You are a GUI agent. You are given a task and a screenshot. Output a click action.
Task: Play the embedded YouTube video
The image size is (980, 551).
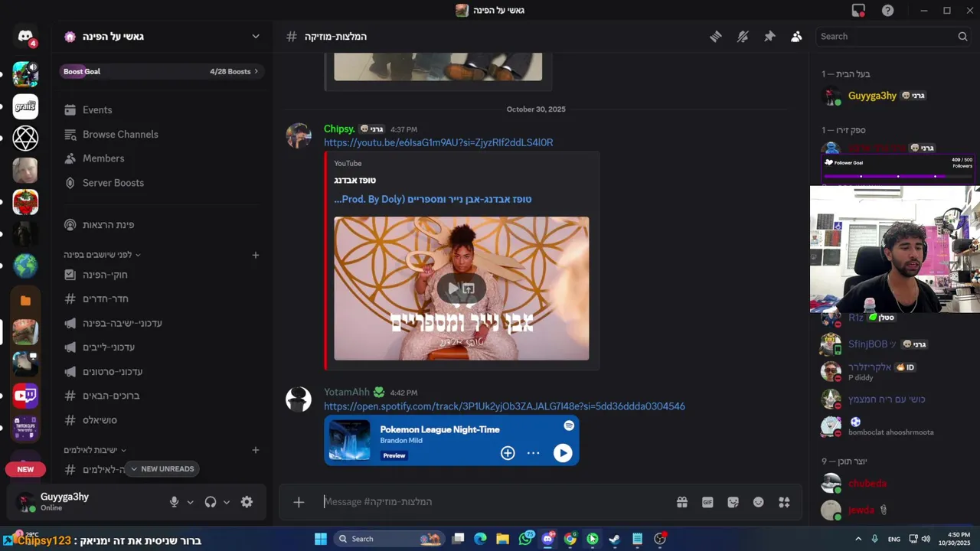click(453, 289)
